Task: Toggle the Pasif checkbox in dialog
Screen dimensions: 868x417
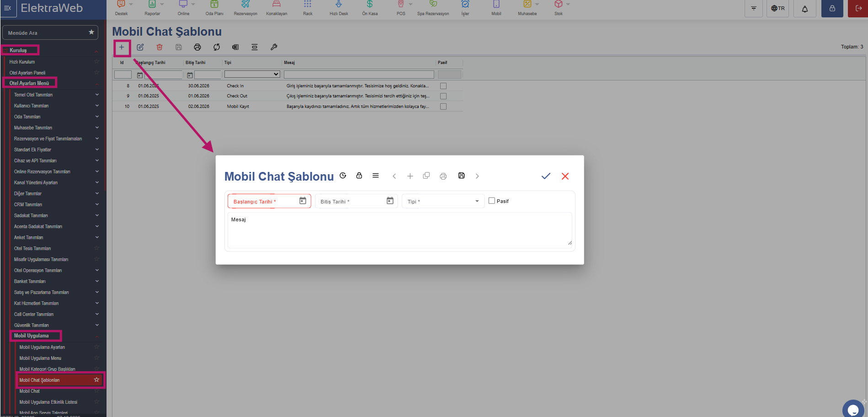Action: [492, 201]
